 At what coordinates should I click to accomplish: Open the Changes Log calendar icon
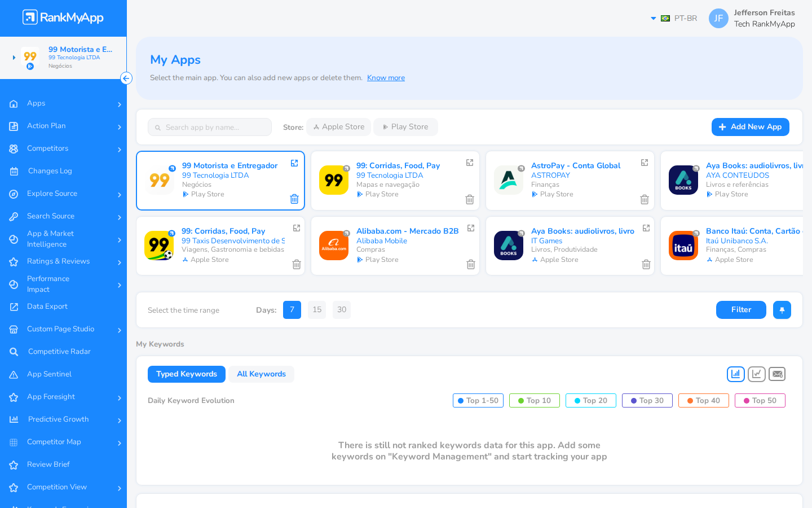pyautogui.click(x=14, y=172)
